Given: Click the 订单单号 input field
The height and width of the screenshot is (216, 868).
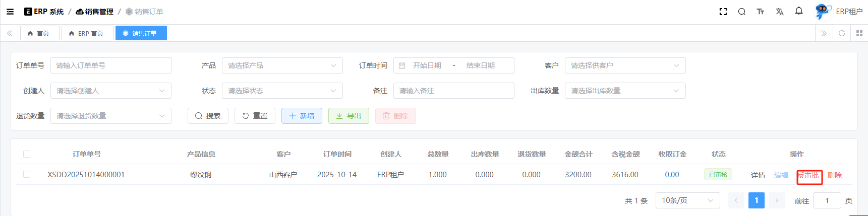Looking at the screenshot, I should [110, 65].
